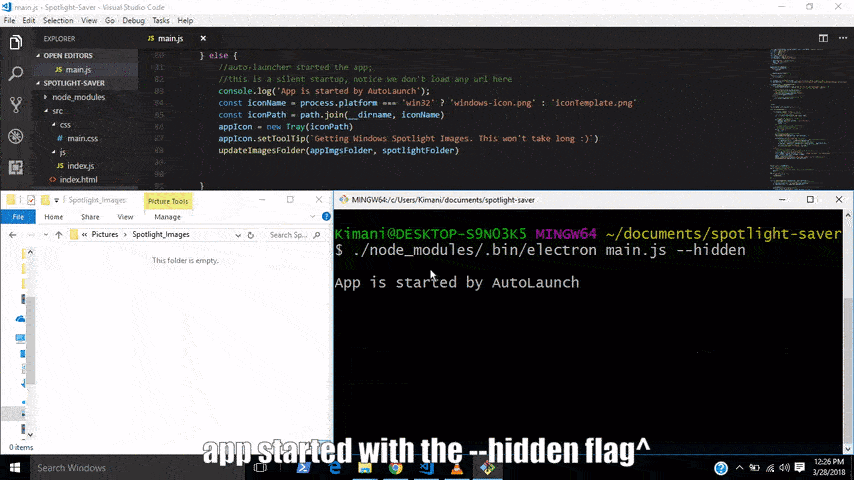Open the network status tray icon
This screenshot has height=480, width=854.
[770, 467]
